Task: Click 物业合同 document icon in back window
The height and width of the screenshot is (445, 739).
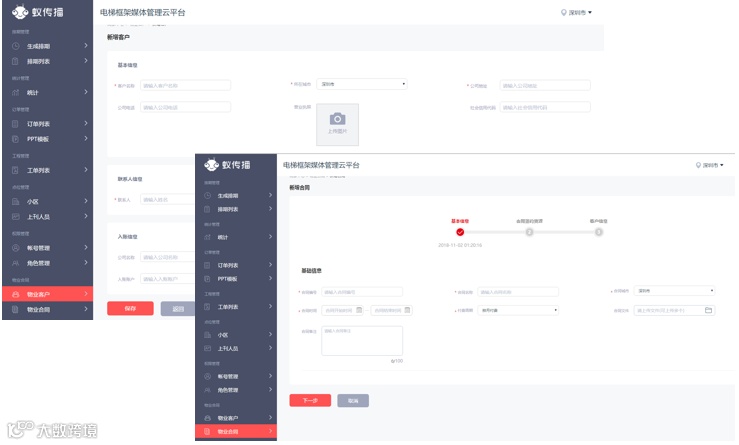Action: pyautogui.click(x=16, y=309)
